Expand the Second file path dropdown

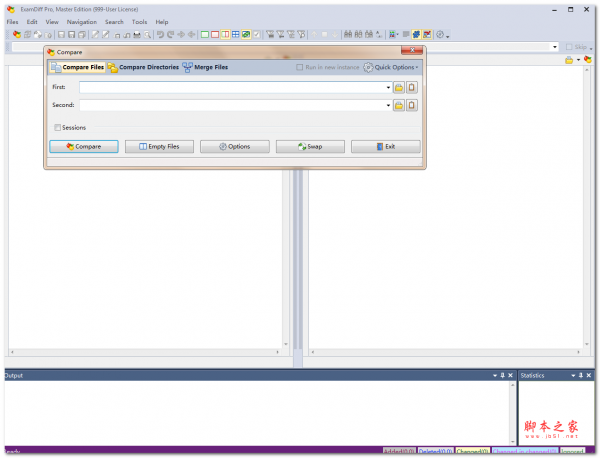click(388, 105)
